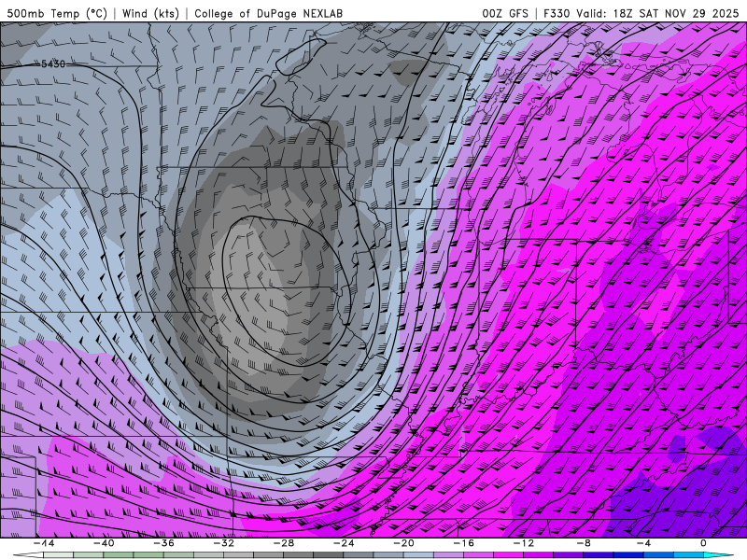Viewport: 747px width, 560px height.
Task: Click the "00Z GFS" model run label
Action: (x=505, y=13)
